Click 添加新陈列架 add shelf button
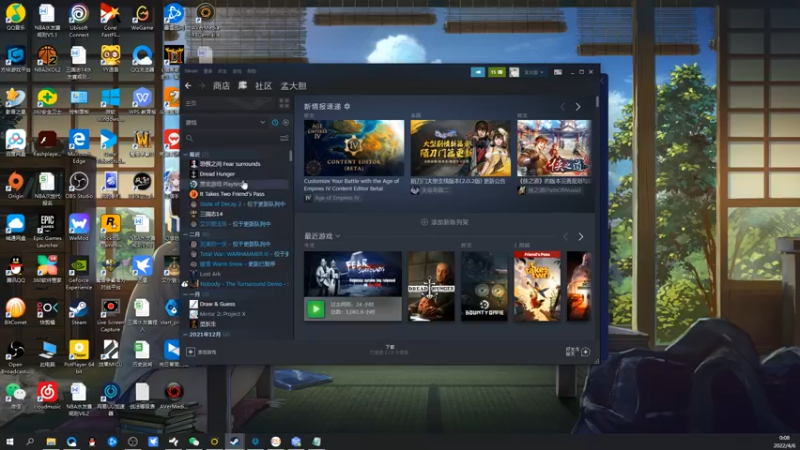 coord(444,222)
